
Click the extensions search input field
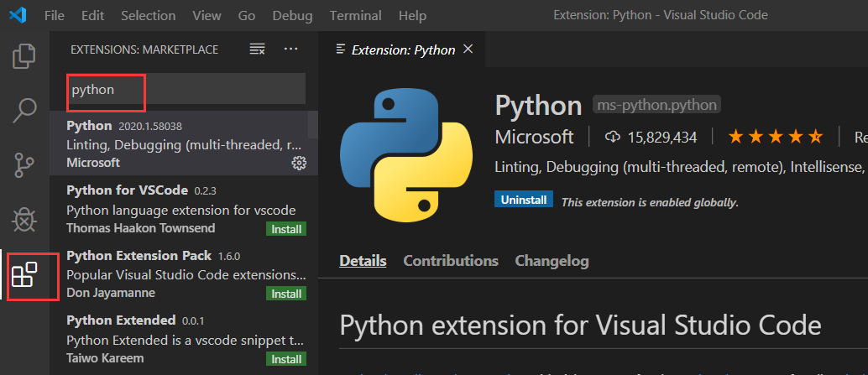pos(185,90)
